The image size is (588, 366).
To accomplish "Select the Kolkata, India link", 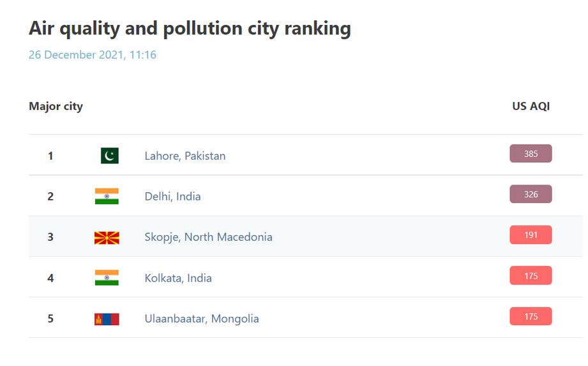I will 178,278.
